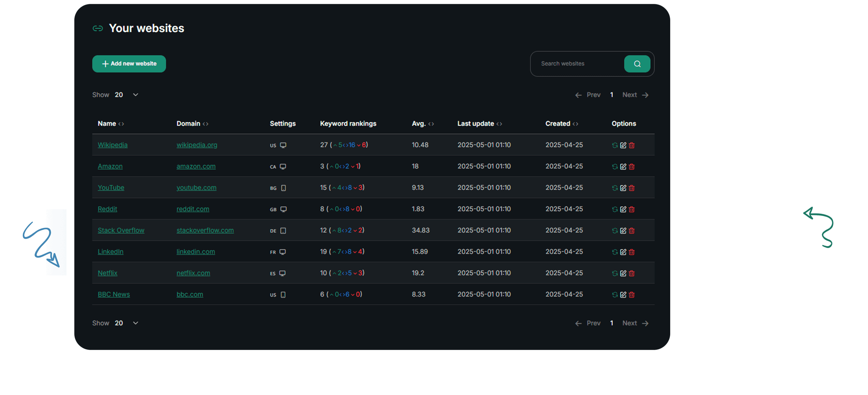Click the search magnifier button
The height and width of the screenshot is (395, 868).
(637, 64)
